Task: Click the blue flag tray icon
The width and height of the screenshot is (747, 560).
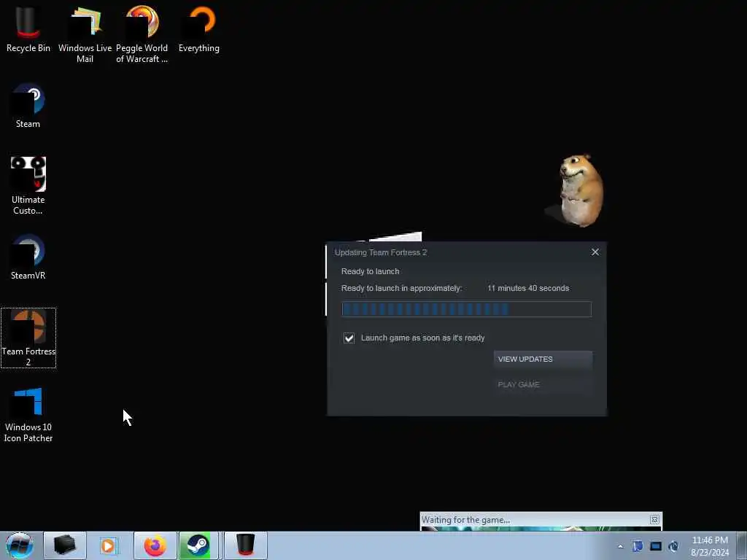Action: coord(638,546)
